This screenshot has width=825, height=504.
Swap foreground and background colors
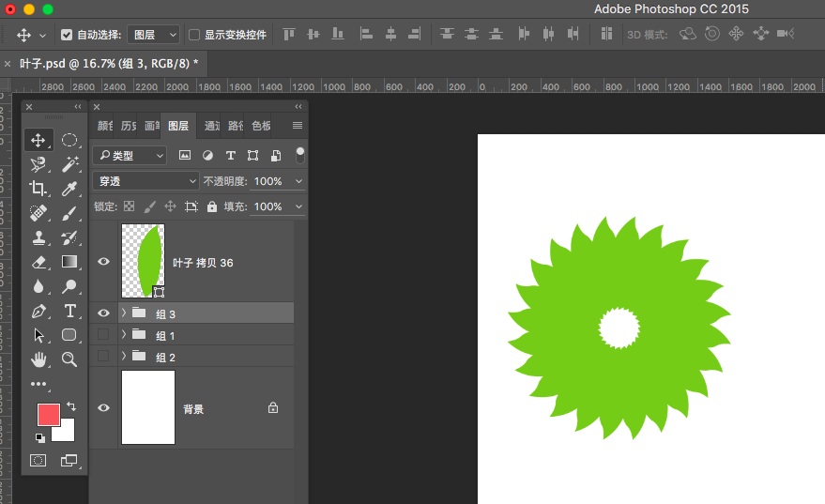pyautogui.click(x=71, y=406)
